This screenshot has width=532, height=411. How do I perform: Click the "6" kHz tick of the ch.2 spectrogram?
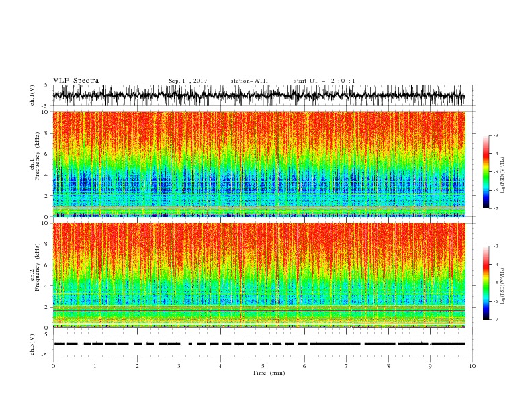click(47, 265)
